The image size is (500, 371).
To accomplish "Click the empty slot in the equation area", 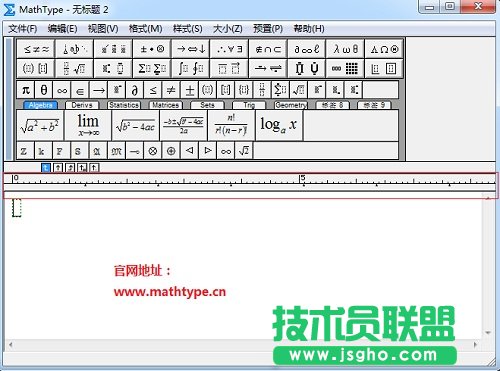I will click(x=17, y=208).
